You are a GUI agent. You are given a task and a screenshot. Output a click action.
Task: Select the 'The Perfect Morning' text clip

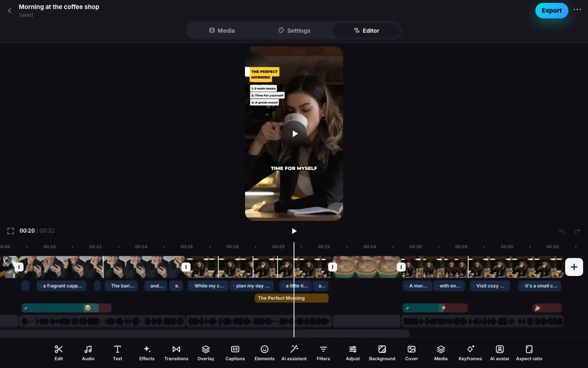[x=292, y=298]
